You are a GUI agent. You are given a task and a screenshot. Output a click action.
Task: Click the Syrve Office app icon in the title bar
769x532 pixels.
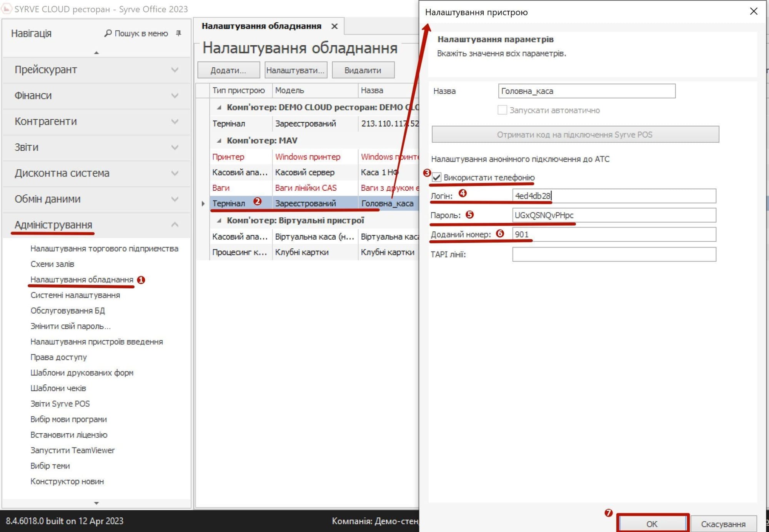coord(7,8)
